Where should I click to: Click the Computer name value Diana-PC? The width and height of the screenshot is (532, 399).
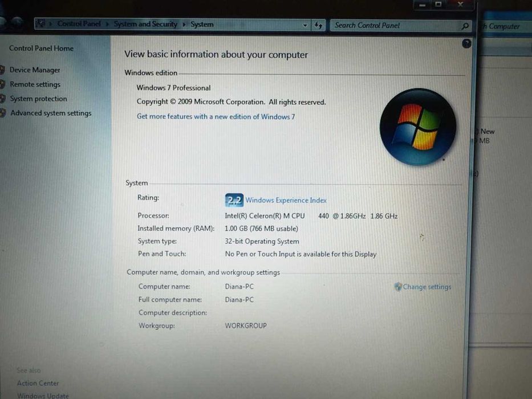pyautogui.click(x=239, y=287)
